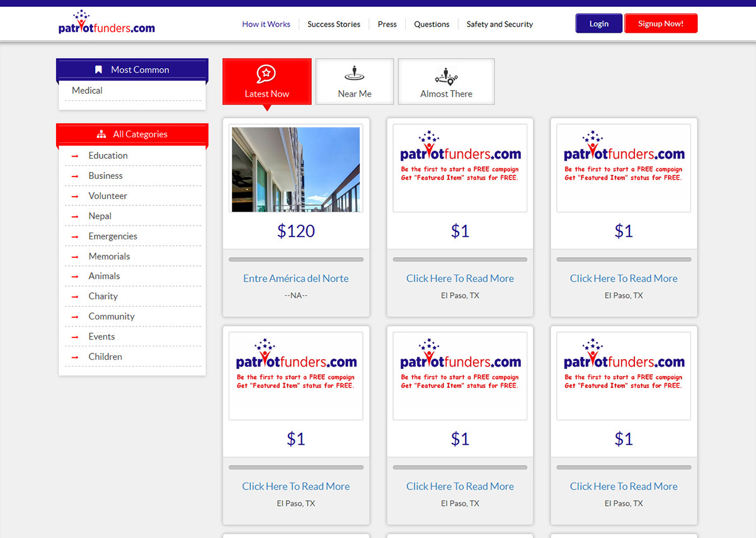Open the Children category
The width and height of the screenshot is (756, 538).
click(x=105, y=357)
